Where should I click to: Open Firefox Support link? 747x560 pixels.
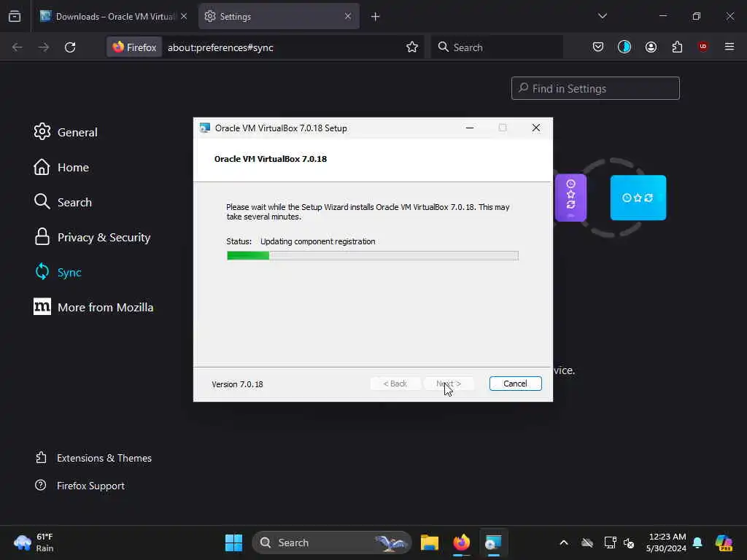pyautogui.click(x=80, y=486)
